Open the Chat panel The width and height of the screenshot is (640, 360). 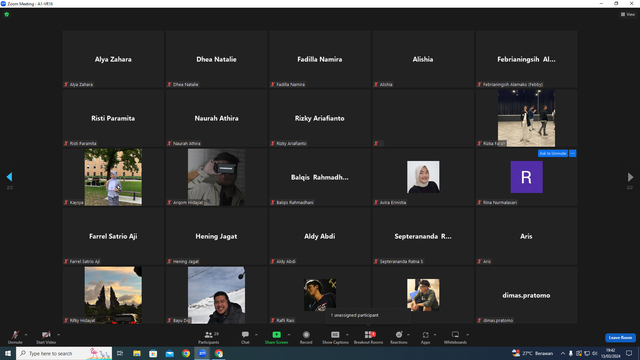(x=245, y=337)
